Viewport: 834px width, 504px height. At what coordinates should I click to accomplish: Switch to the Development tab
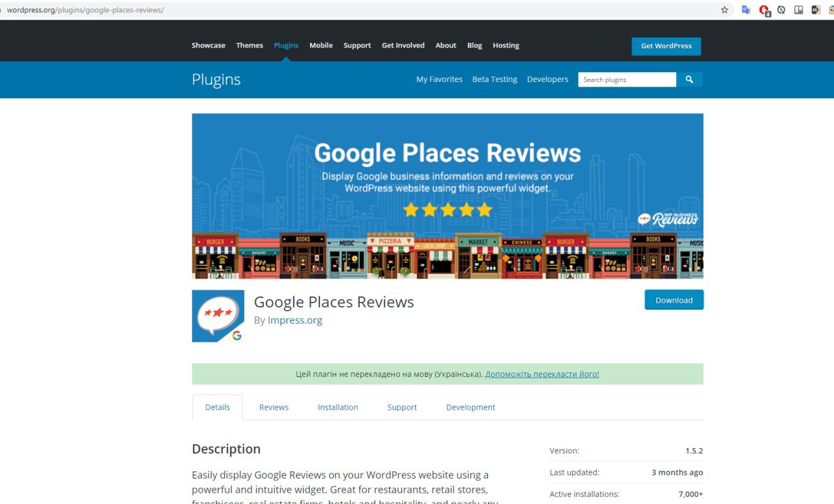coord(470,408)
